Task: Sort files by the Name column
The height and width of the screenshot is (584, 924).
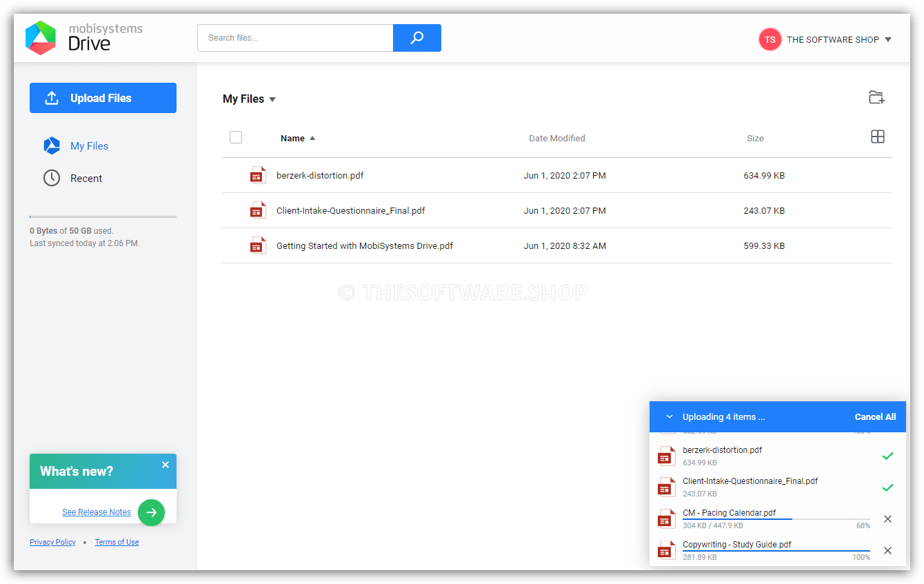Action: point(292,138)
